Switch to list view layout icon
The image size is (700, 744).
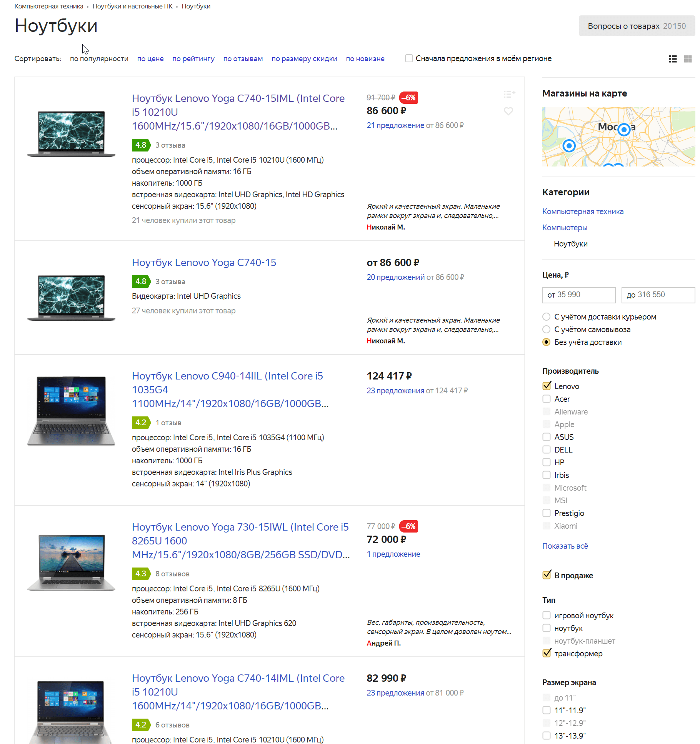pyautogui.click(x=673, y=59)
